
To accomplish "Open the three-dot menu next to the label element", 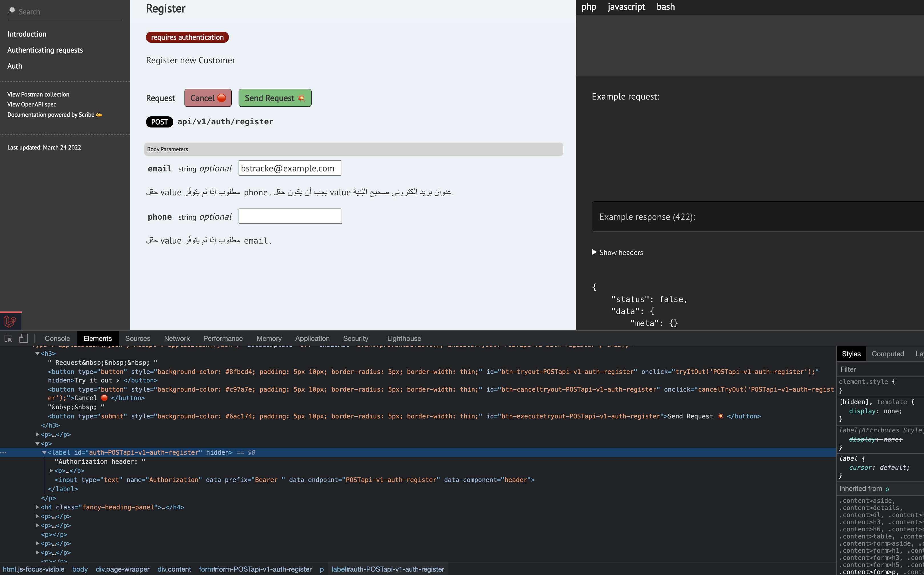I will [x=3, y=452].
